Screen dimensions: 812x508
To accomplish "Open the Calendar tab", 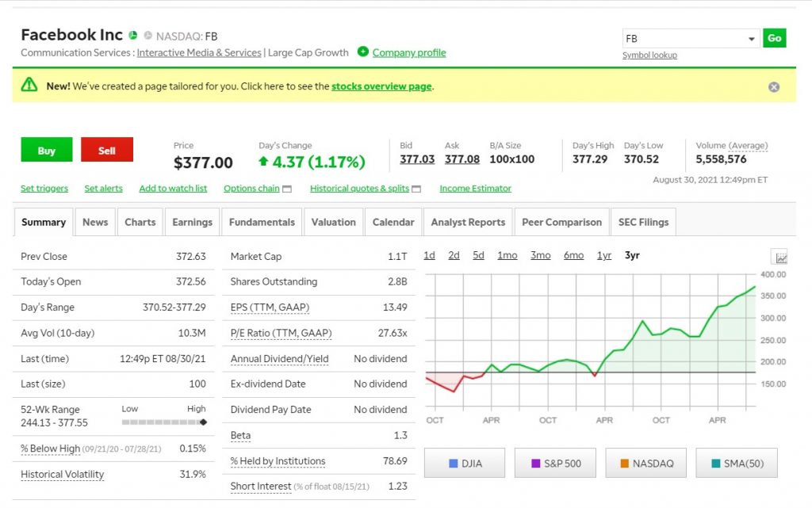I will pyautogui.click(x=393, y=222).
